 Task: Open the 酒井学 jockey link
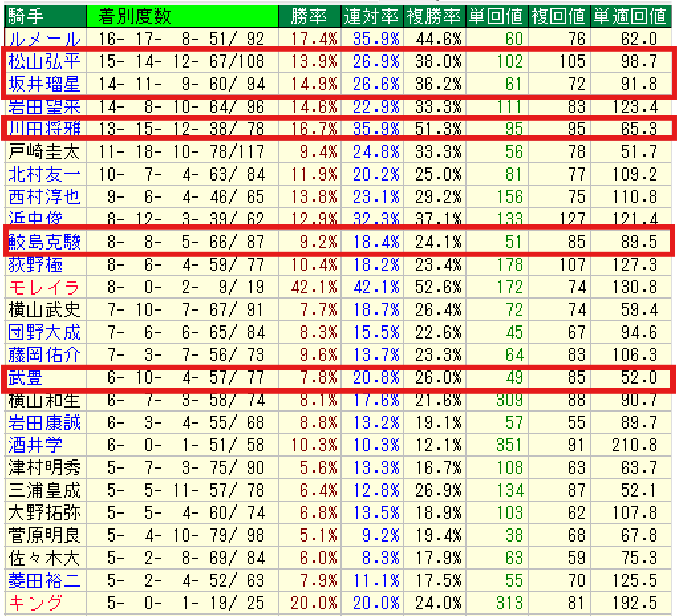35,445
